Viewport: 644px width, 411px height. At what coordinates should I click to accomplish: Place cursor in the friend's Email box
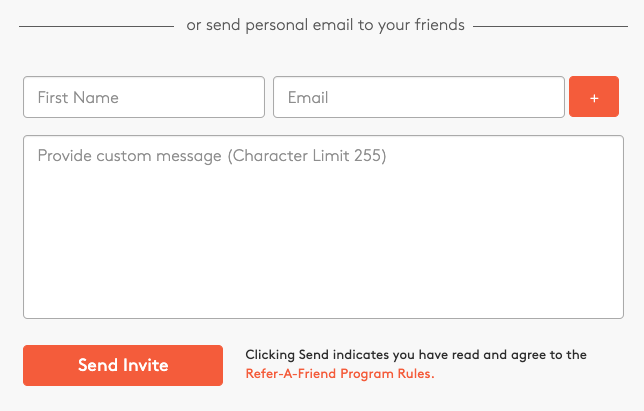tap(418, 97)
